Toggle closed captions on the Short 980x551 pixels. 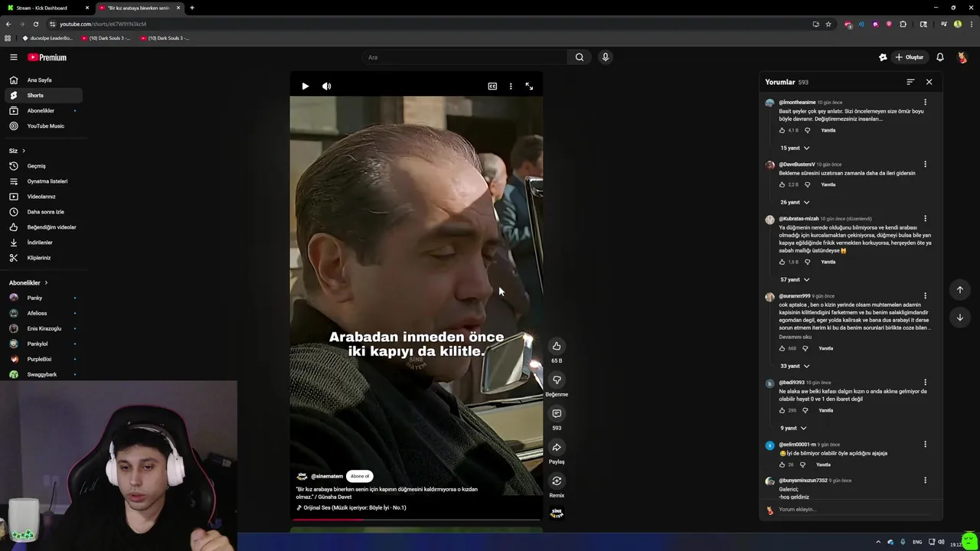[x=492, y=86]
